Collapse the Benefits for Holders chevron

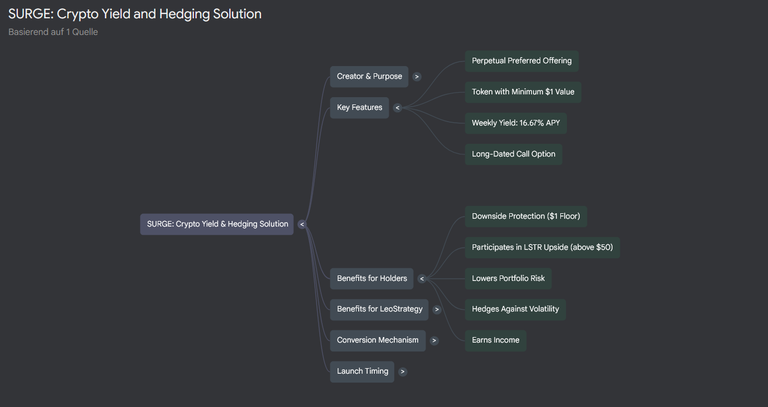pos(422,279)
